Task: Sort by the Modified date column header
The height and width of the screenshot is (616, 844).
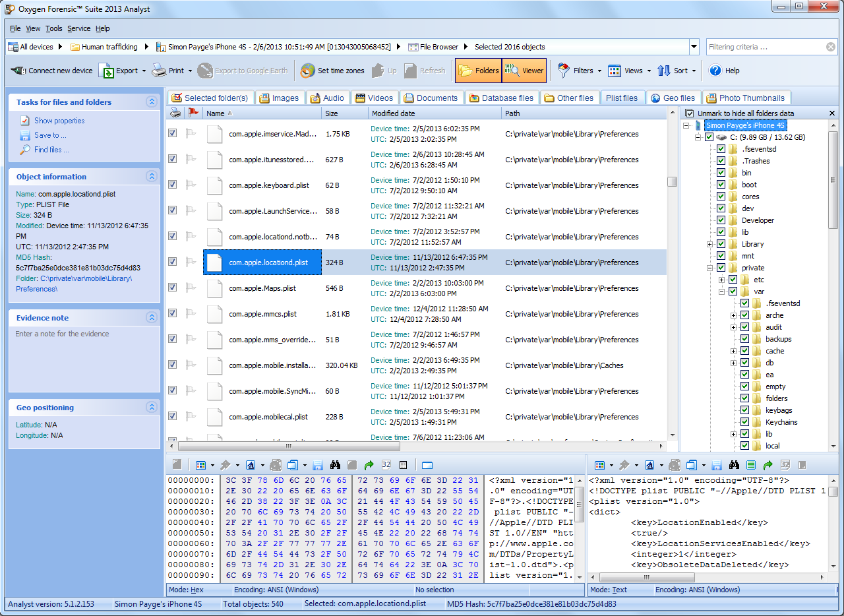Action: pyautogui.click(x=435, y=113)
